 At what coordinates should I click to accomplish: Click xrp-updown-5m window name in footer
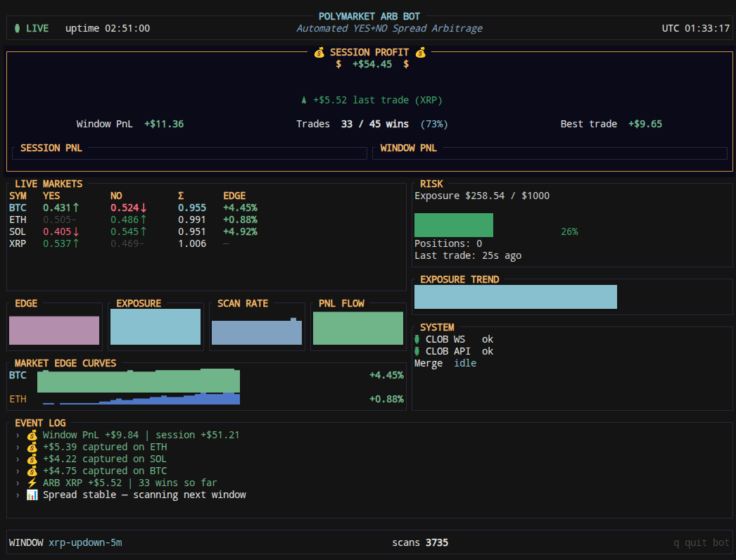pyautogui.click(x=85, y=542)
